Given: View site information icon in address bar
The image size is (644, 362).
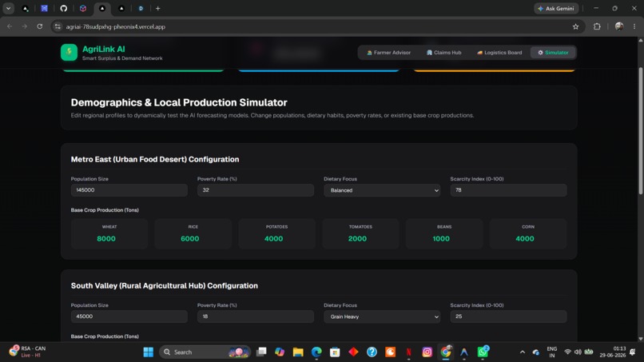Looking at the screenshot, I should tap(58, 26).
